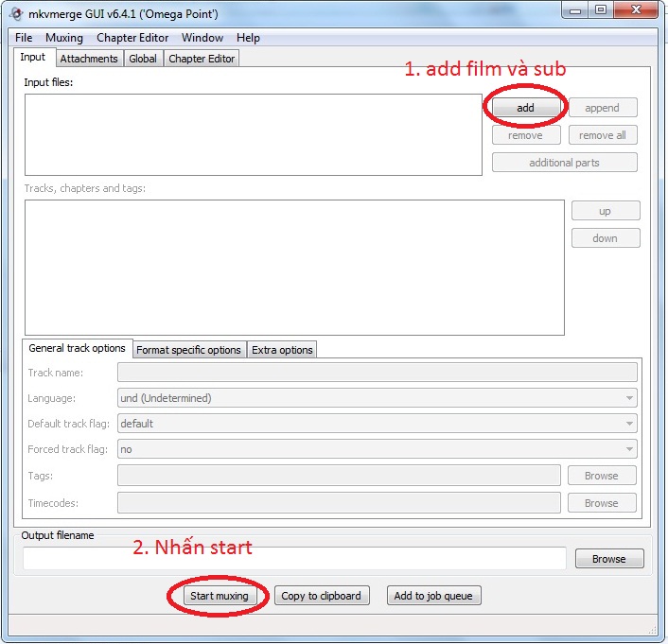
Task: Click the mkvmerge app icon in title bar
Action: (x=16, y=13)
